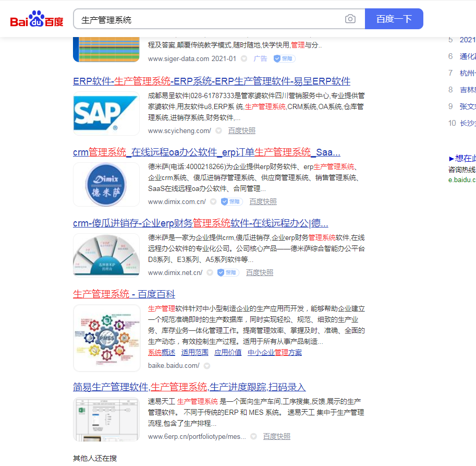Open www.dimix.net.cn/ URL link
476x466 pixels.
pos(175,273)
